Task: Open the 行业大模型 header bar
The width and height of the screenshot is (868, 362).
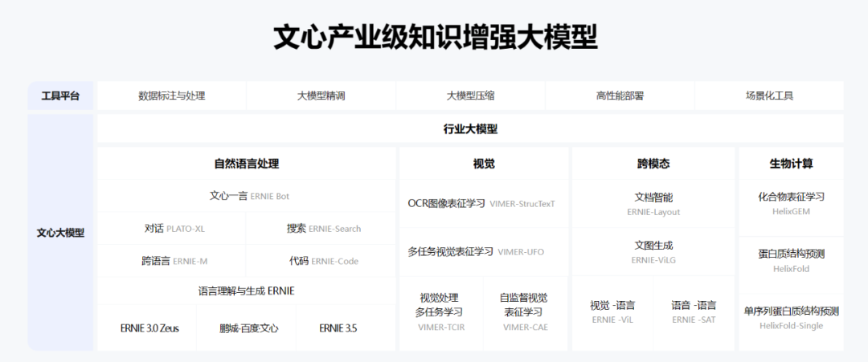Action: (x=470, y=128)
